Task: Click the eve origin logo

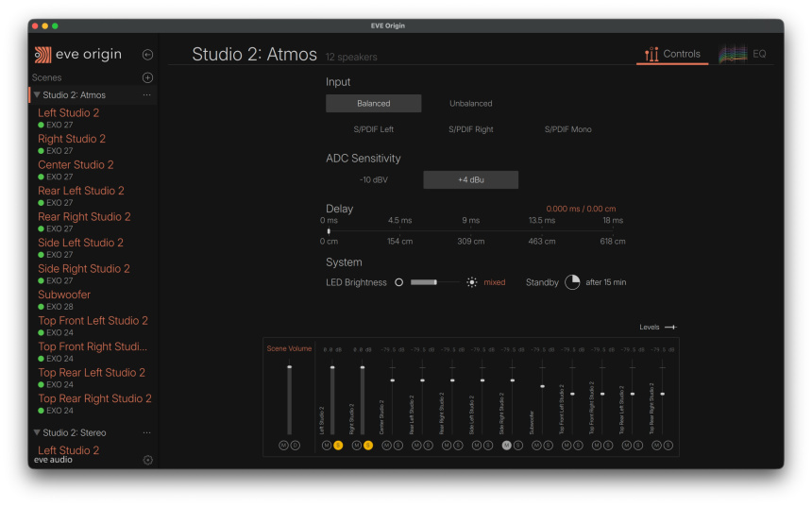Action: 78,55
